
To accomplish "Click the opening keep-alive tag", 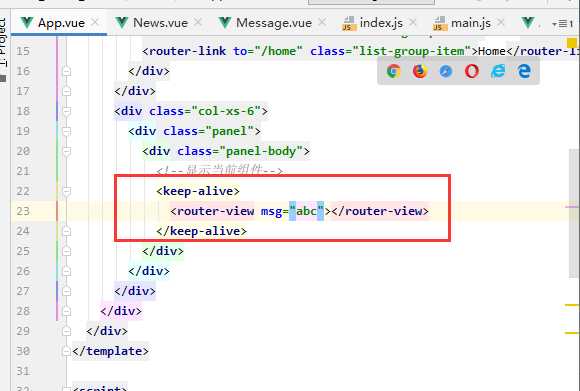I will tap(198, 191).
